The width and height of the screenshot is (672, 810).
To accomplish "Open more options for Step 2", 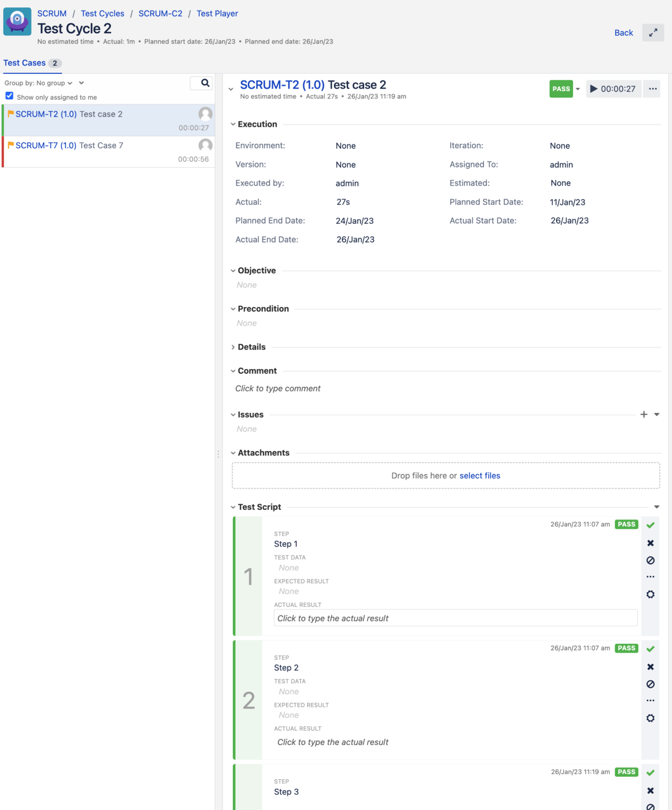I will [x=650, y=700].
